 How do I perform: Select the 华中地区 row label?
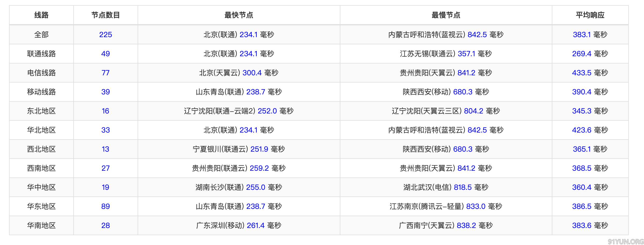click(41, 187)
